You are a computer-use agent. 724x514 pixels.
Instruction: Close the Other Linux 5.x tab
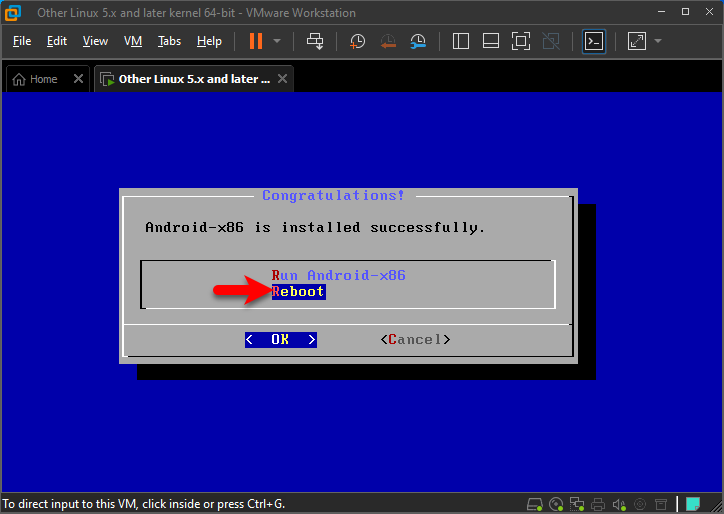click(283, 79)
